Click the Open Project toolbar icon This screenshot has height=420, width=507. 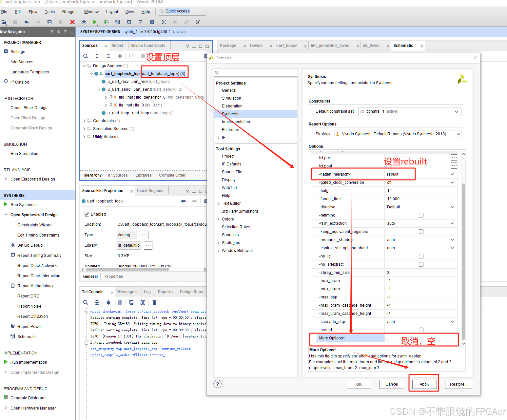pos(4,22)
